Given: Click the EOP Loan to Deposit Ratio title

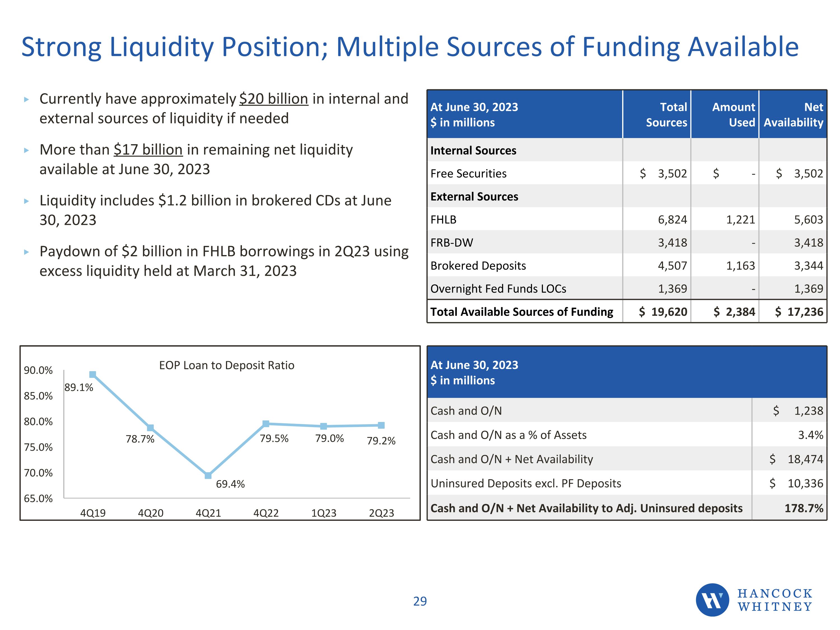Looking at the screenshot, I should click(227, 365).
